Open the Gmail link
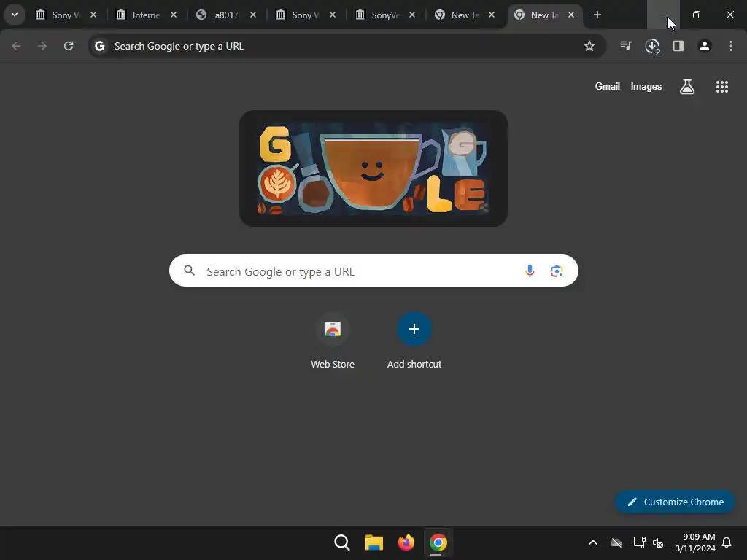This screenshot has width=747, height=560. coord(608,87)
